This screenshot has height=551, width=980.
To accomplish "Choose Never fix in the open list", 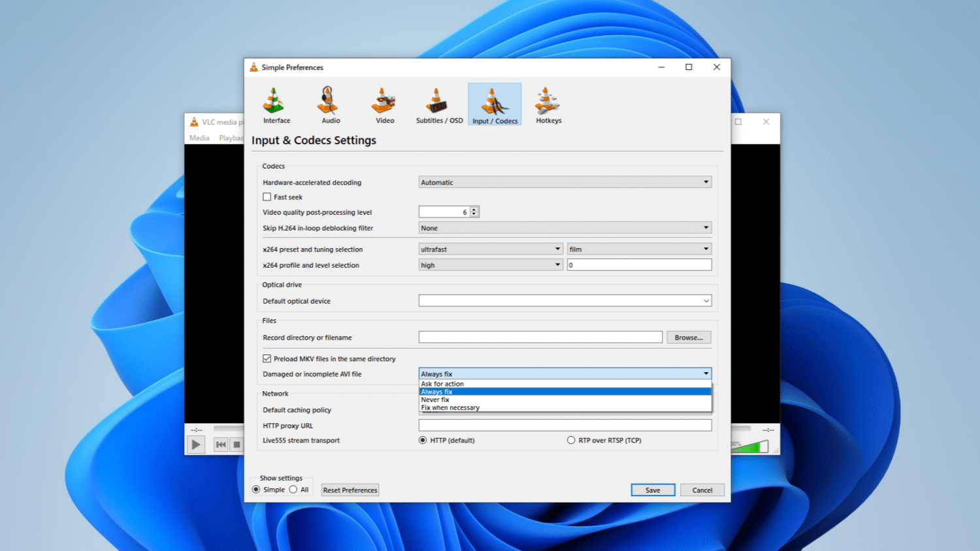I will pyautogui.click(x=565, y=400).
